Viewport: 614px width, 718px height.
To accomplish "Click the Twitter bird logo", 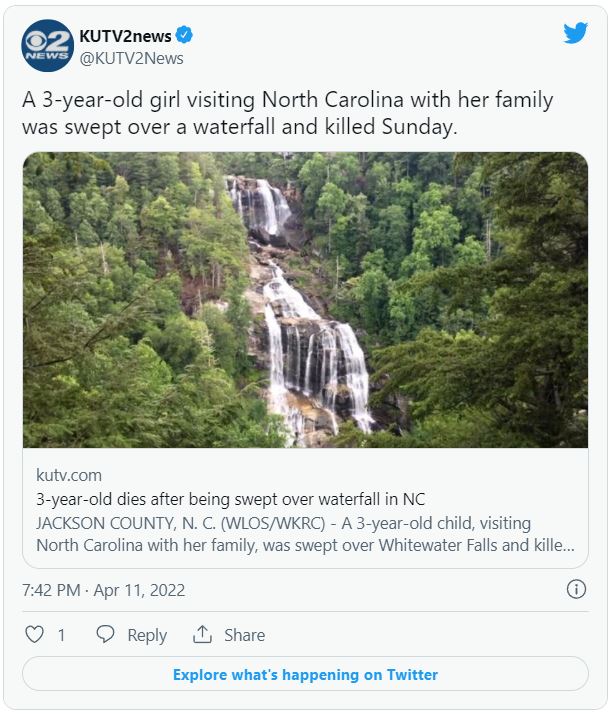I will [x=575, y=34].
